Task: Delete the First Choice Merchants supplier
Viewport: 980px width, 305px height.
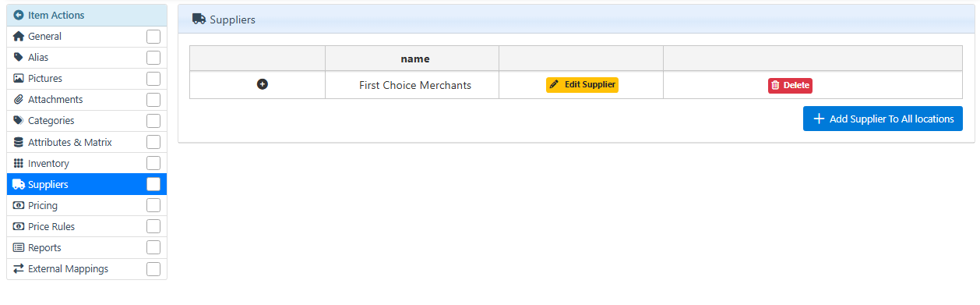Action: point(790,85)
